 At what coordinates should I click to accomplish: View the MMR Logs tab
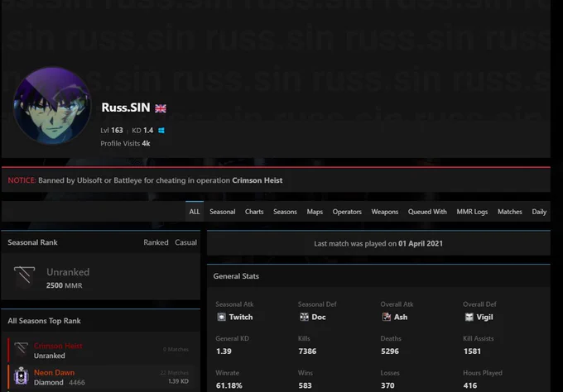point(472,212)
